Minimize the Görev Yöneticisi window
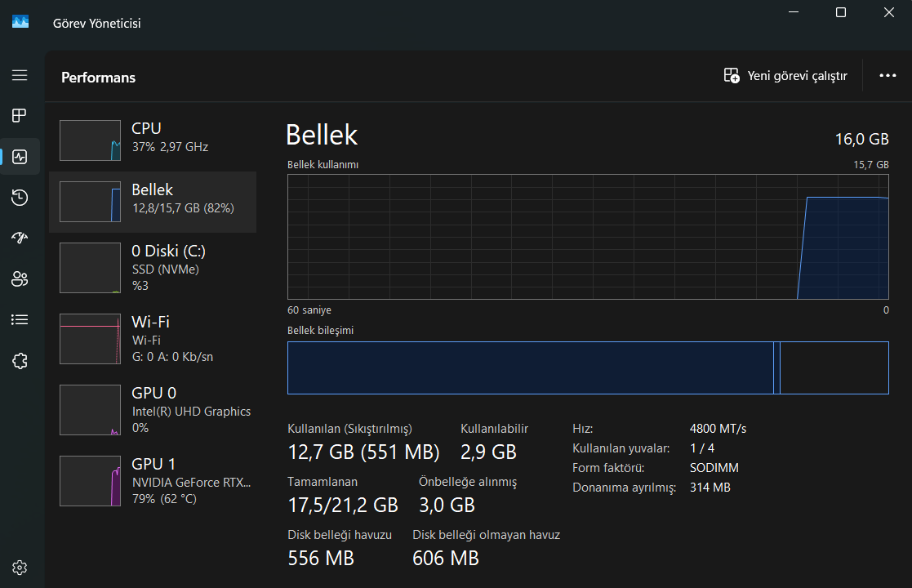 [794, 12]
